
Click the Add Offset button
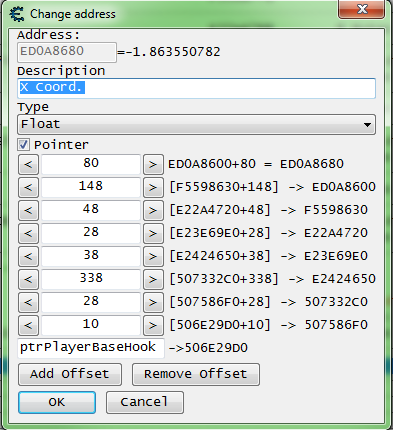click(x=70, y=374)
